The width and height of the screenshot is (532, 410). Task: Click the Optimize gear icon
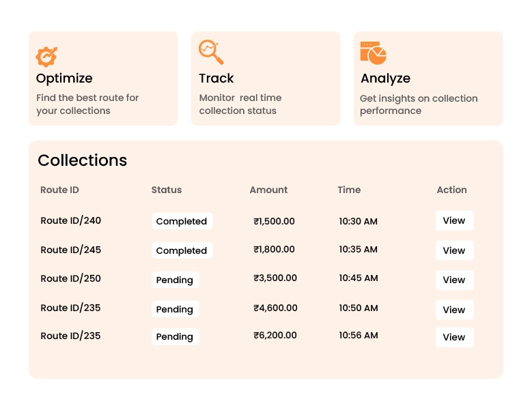(46, 56)
